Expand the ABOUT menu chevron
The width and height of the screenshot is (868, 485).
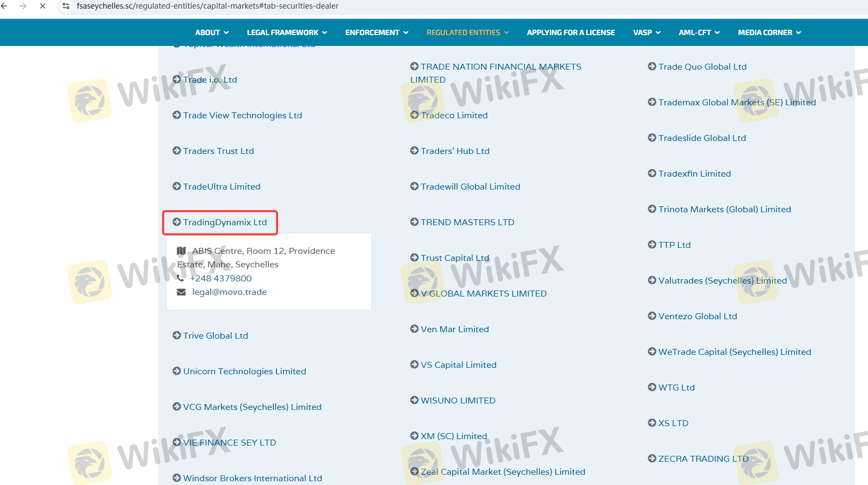tap(226, 33)
